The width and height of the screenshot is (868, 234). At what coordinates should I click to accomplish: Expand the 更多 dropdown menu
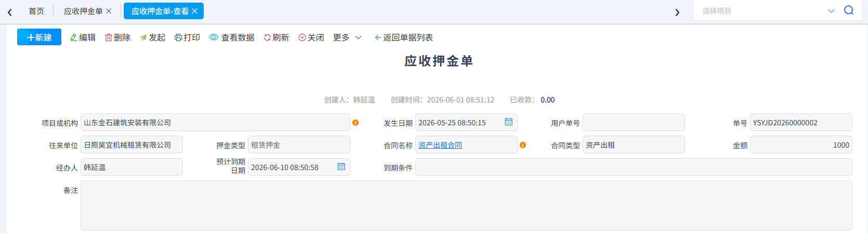click(x=347, y=37)
